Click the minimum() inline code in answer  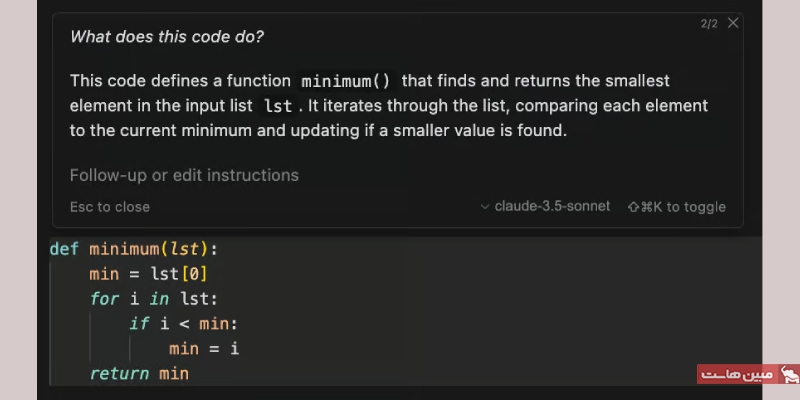click(345, 81)
